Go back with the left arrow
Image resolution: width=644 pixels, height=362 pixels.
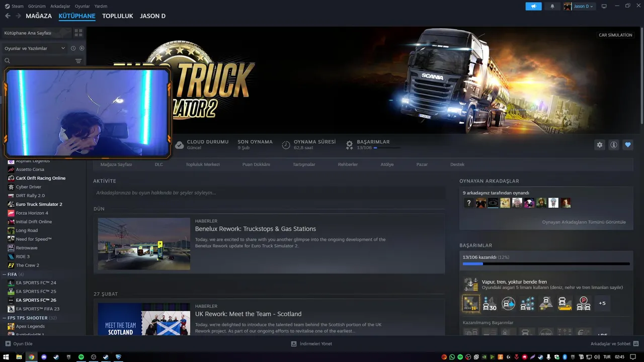(8, 16)
